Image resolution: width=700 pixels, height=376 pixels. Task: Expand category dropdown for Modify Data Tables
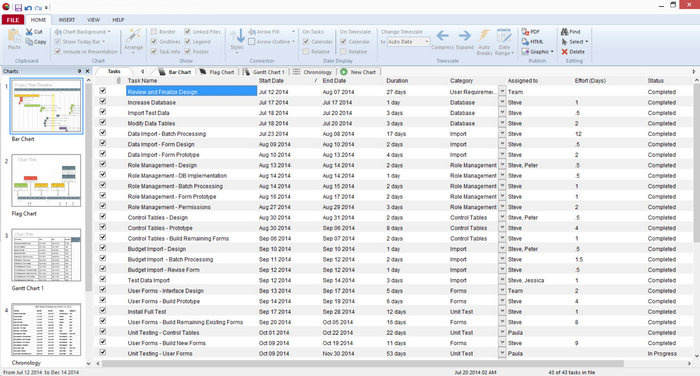pos(502,122)
